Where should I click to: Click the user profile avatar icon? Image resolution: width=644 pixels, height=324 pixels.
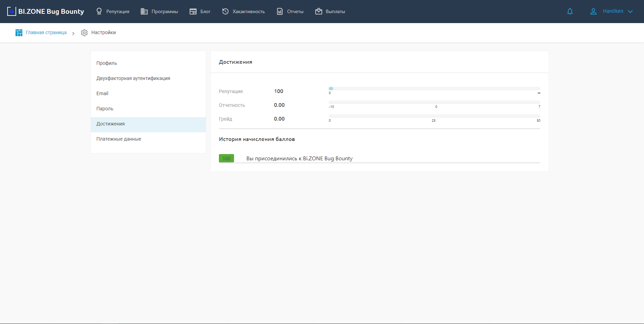pyautogui.click(x=593, y=11)
